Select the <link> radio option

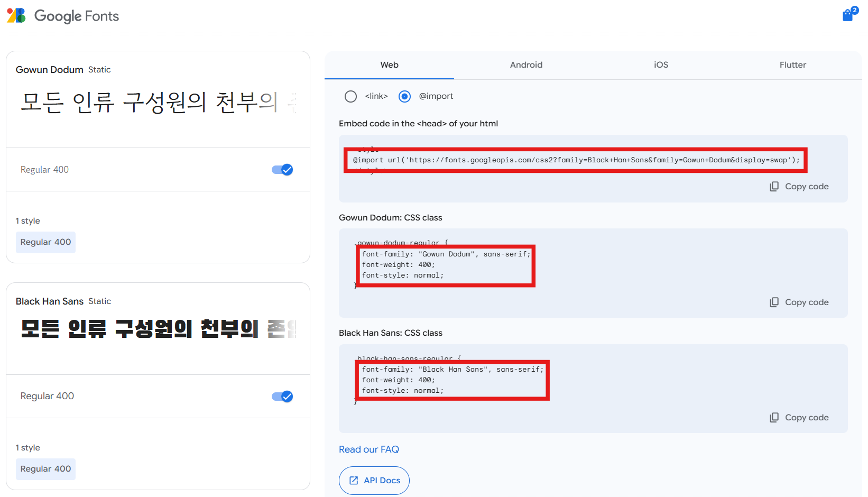(350, 96)
